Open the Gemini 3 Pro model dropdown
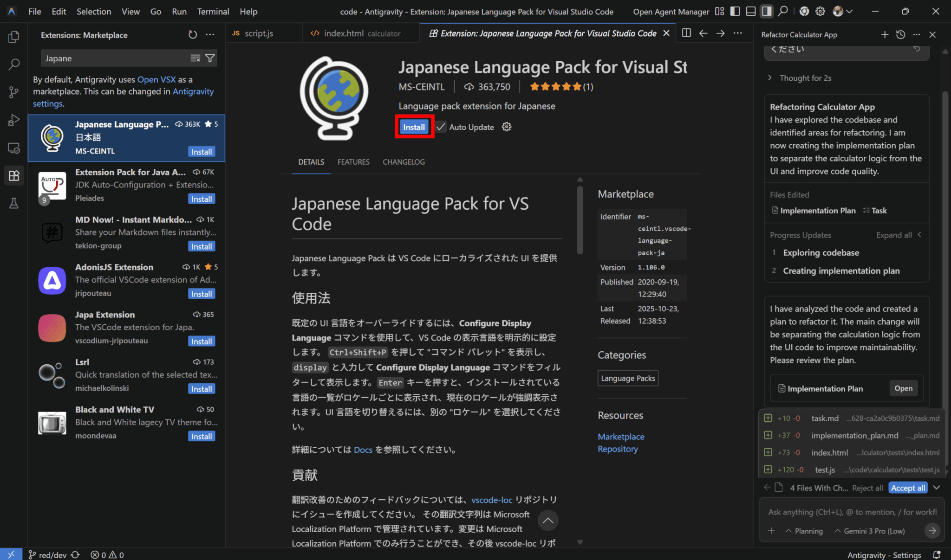 [x=869, y=531]
